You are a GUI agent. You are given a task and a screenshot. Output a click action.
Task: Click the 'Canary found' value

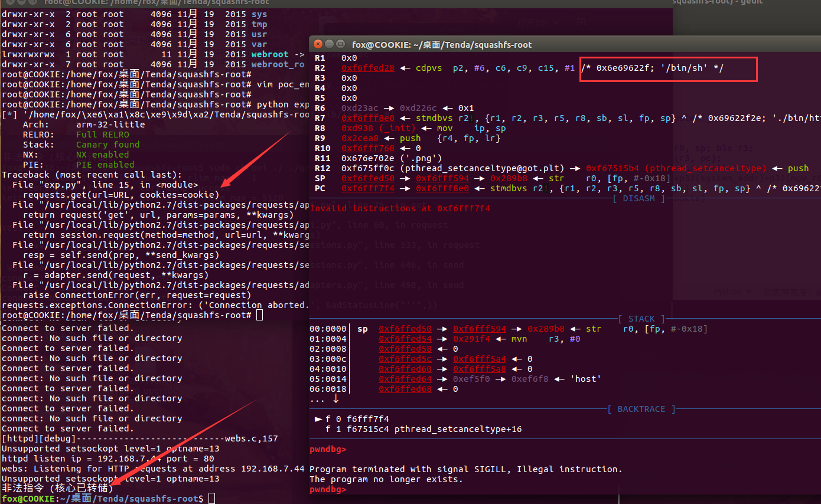coord(108,145)
